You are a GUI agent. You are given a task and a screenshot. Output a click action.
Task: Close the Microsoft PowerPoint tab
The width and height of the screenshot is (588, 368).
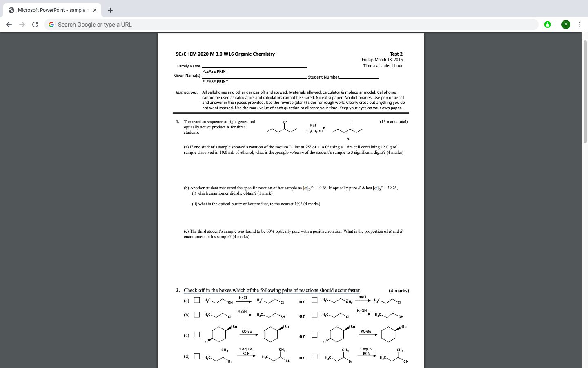95,10
